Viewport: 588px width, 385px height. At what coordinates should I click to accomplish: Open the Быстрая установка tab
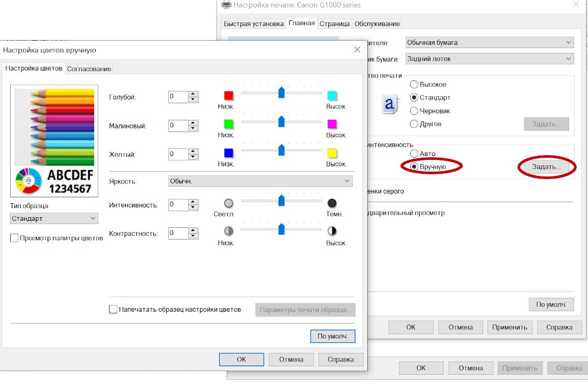click(253, 24)
